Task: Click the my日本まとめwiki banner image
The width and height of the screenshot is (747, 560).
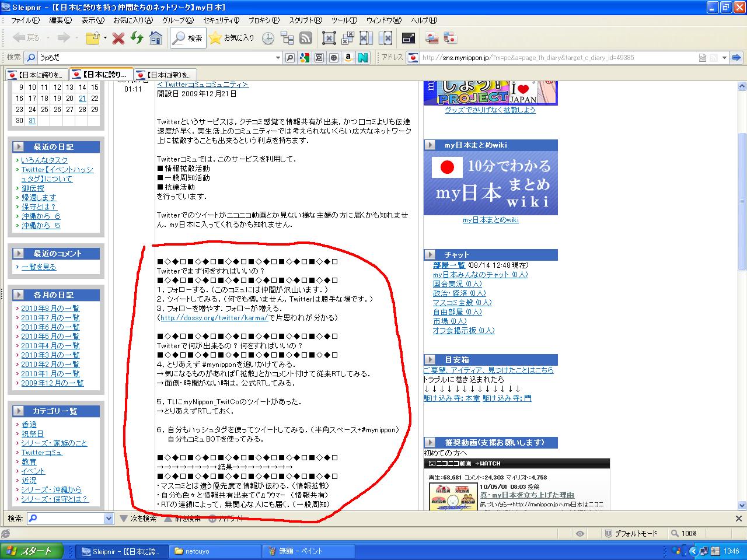Action: pos(491,183)
